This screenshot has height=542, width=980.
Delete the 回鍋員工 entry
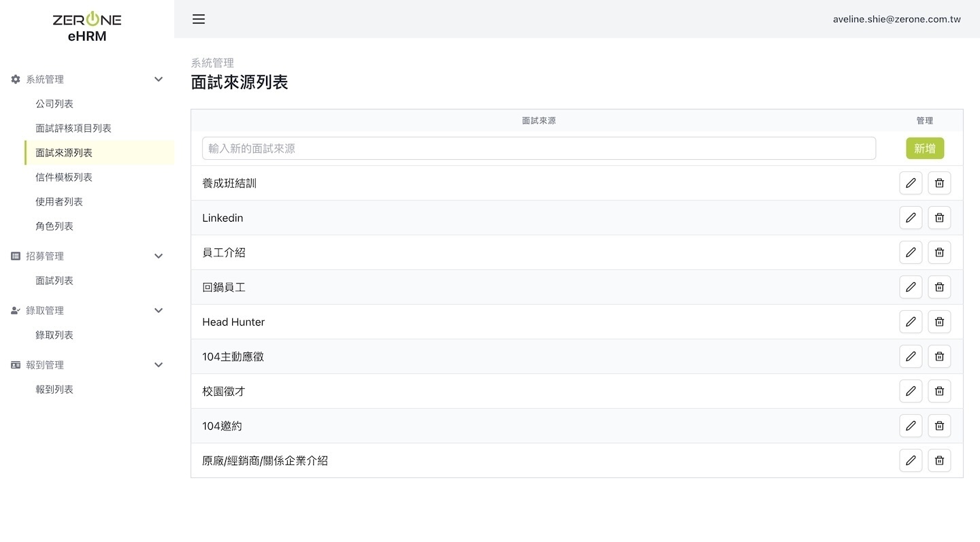939,287
